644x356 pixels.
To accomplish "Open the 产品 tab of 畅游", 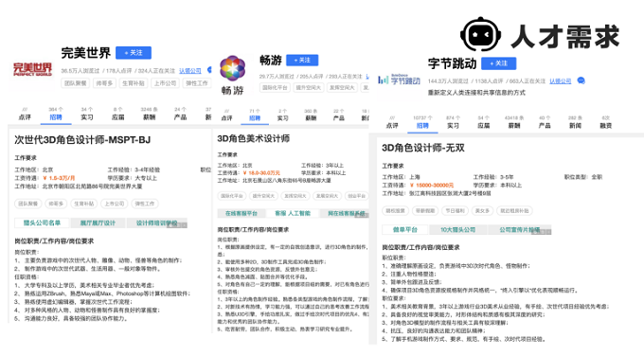I will tap(338, 116).
